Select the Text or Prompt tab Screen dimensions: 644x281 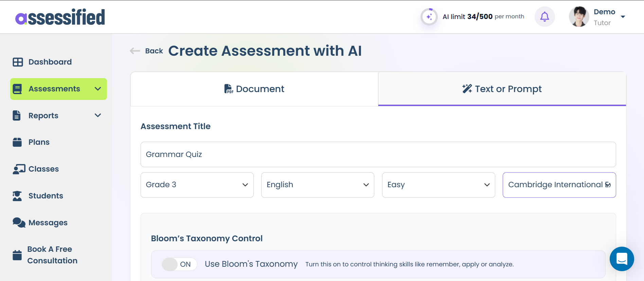tap(502, 89)
